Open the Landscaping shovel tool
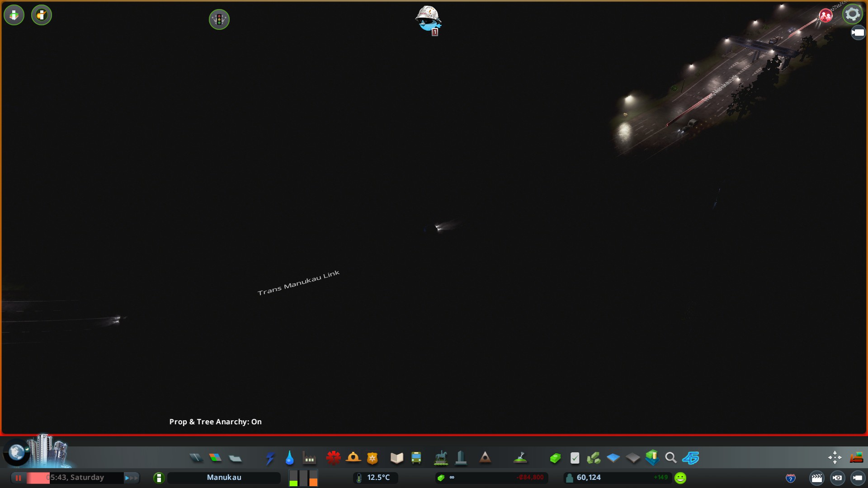 pos(520,458)
